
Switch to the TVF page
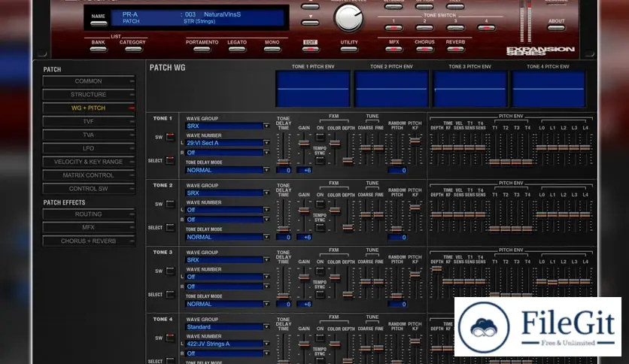89,122
